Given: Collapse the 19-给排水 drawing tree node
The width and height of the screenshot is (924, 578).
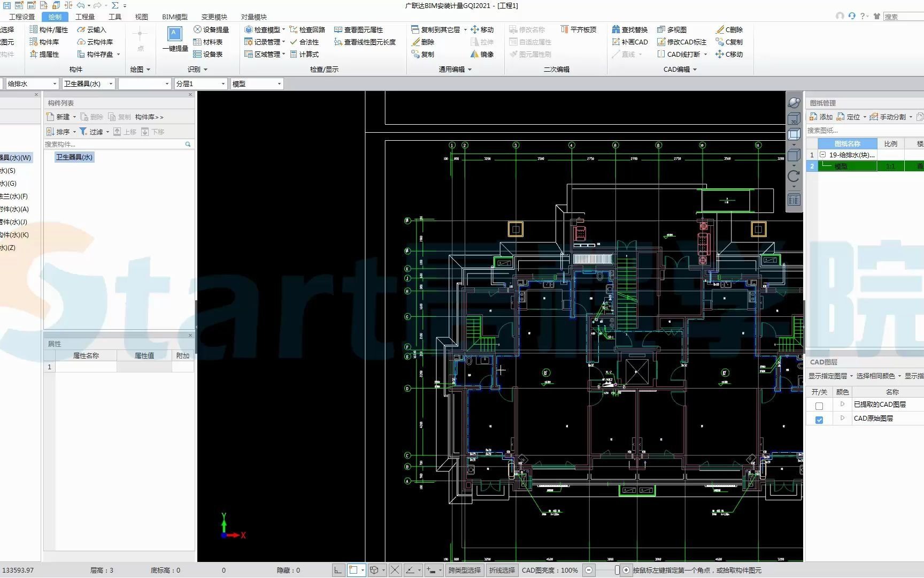Looking at the screenshot, I should [823, 155].
